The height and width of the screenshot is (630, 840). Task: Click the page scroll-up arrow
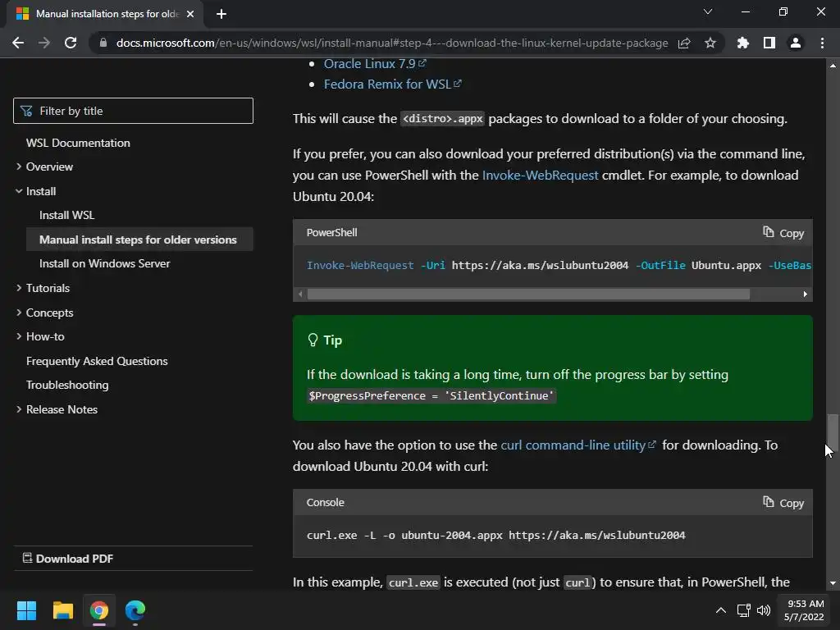(833, 66)
